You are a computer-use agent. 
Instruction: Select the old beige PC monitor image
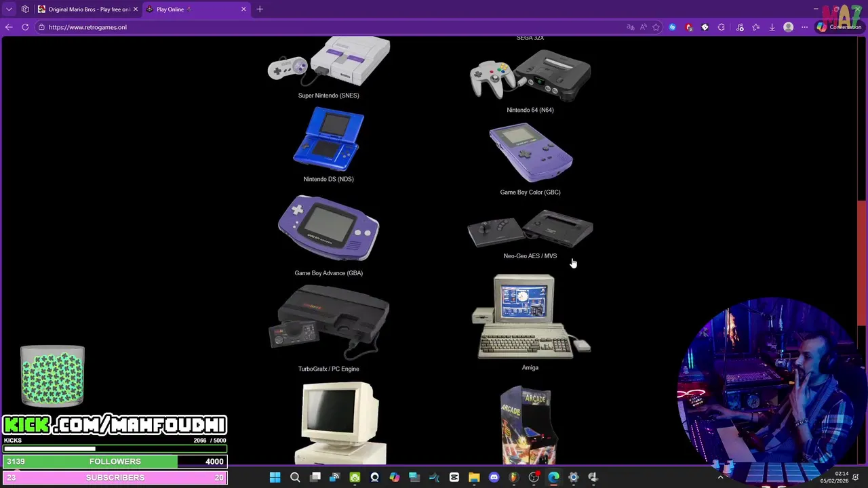coord(341,424)
